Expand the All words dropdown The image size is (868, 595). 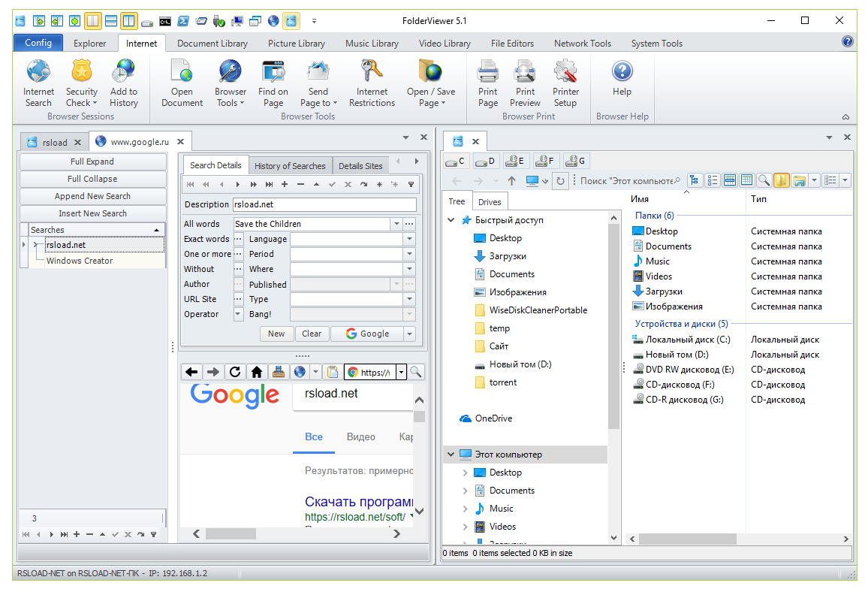pos(396,224)
